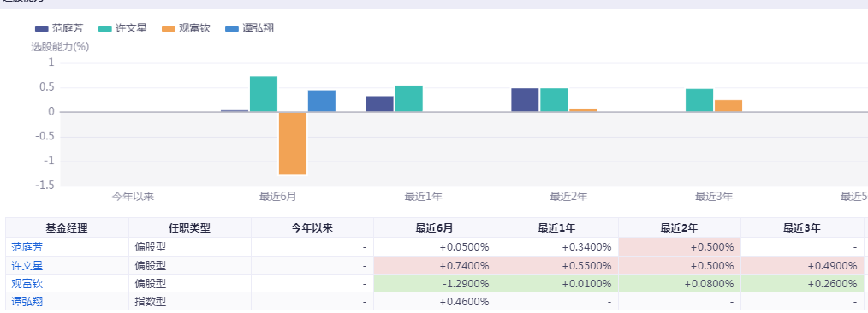Click the teal 许文星 bar in 最近3年
Image resolution: width=868 pixels, height=313 pixels.
[699, 101]
